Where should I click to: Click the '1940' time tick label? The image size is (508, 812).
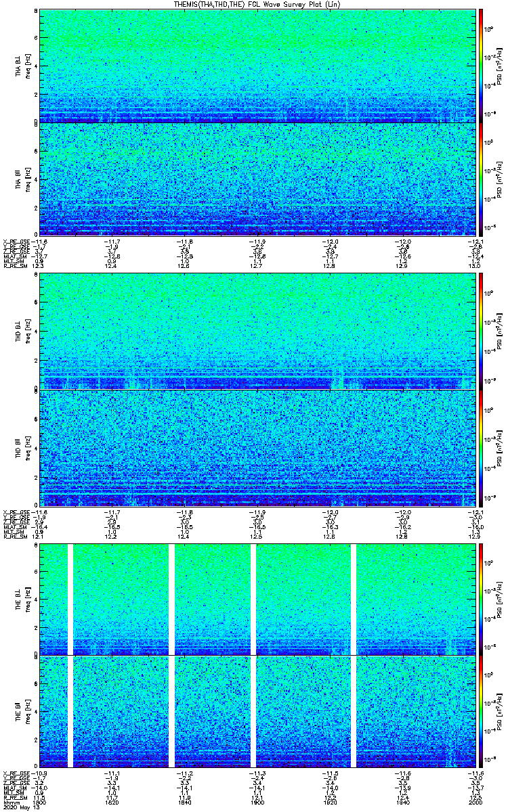pos(403,802)
